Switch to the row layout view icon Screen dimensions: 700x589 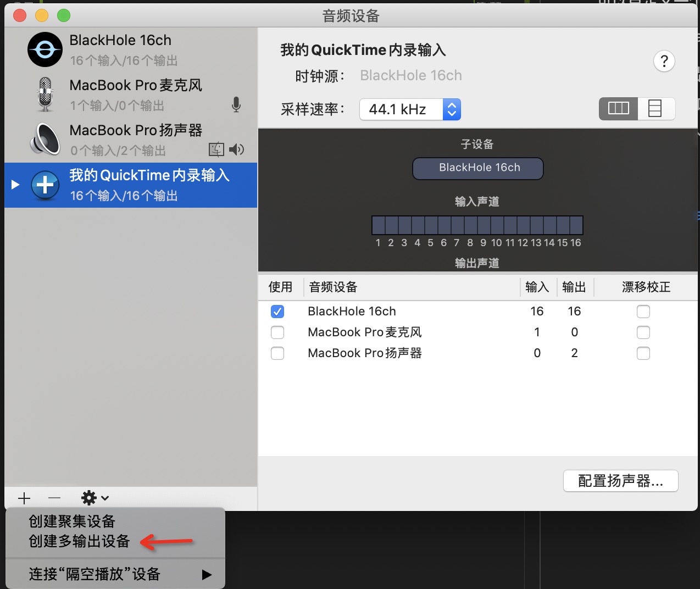tap(655, 108)
